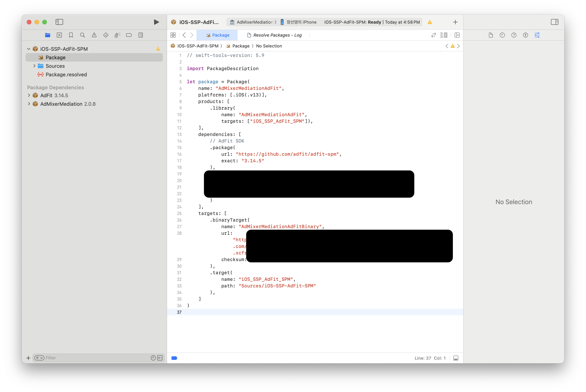
Task: Show the Quick Help inspector
Action: [514, 35]
